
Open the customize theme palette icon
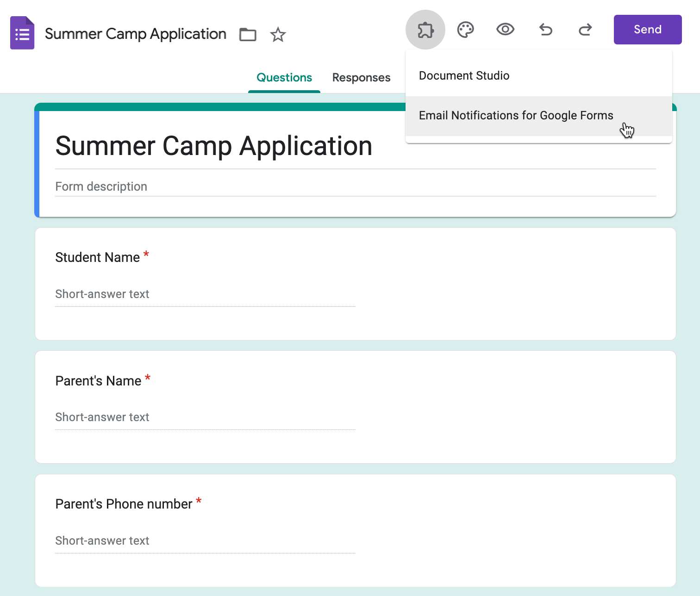pyautogui.click(x=465, y=30)
